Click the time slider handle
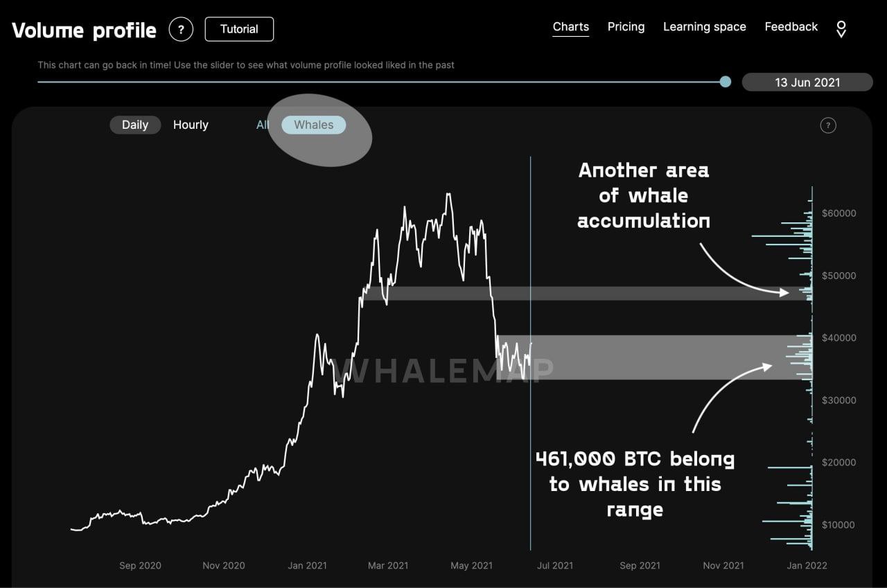Image resolution: width=887 pixels, height=588 pixels. tap(725, 82)
